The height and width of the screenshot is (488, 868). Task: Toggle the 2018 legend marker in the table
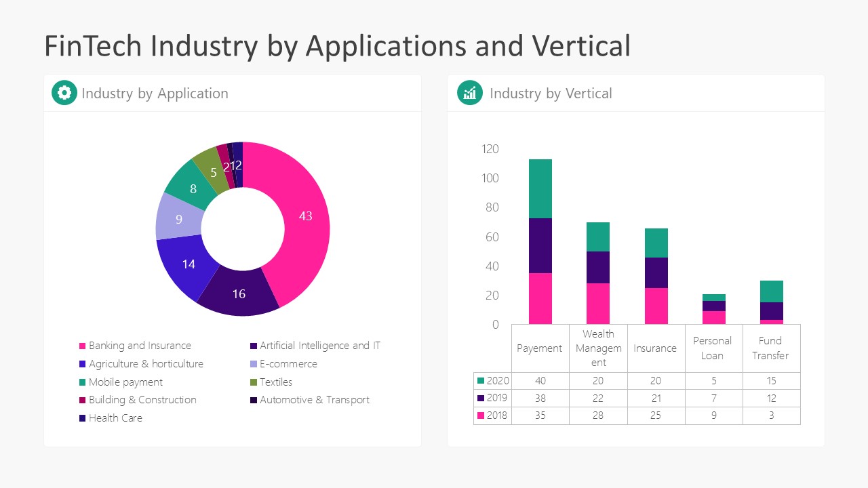pyautogui.click(x=482, y=415)
